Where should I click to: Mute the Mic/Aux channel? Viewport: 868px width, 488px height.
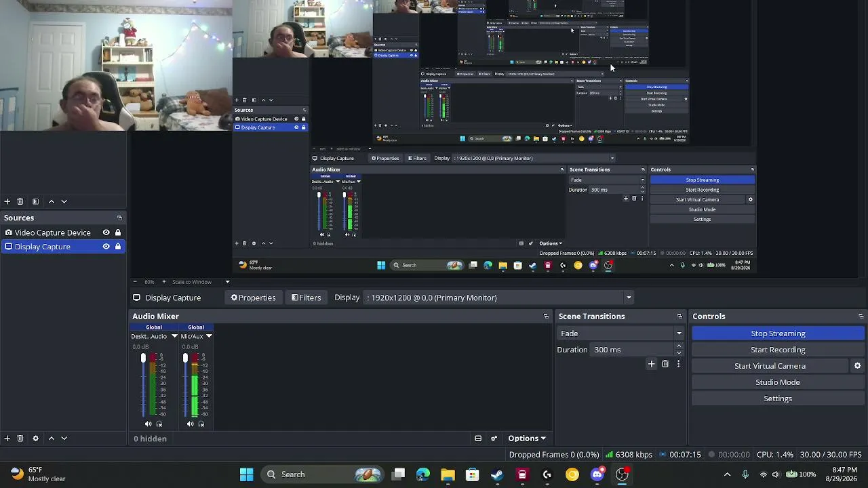coord(190,424)
